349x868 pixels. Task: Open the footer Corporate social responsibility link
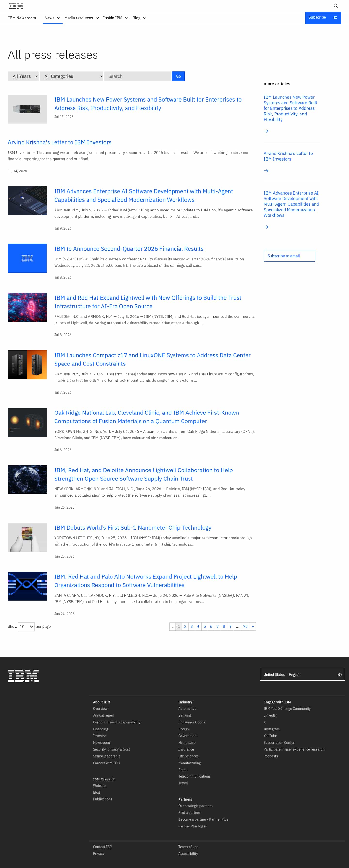pyautogui.click(x=117, y=722)
